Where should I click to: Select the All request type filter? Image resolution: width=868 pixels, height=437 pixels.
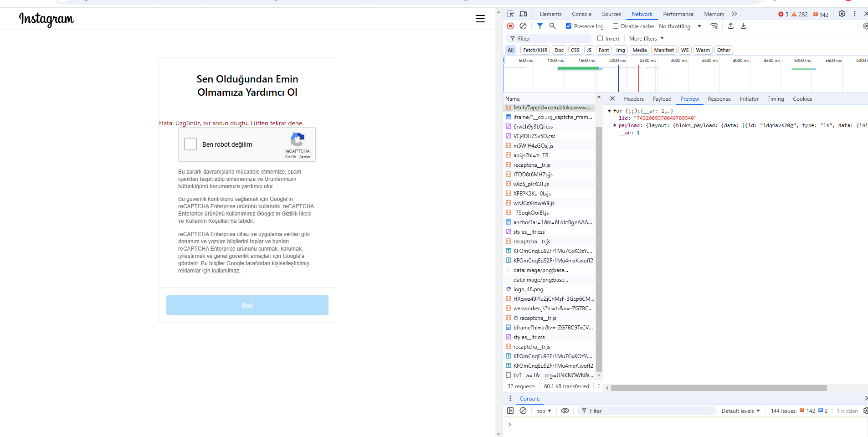(510, 50)
